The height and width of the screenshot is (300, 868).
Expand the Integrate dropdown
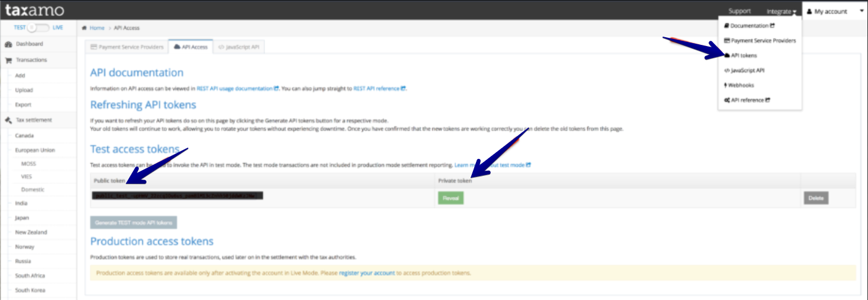(781, 11)
